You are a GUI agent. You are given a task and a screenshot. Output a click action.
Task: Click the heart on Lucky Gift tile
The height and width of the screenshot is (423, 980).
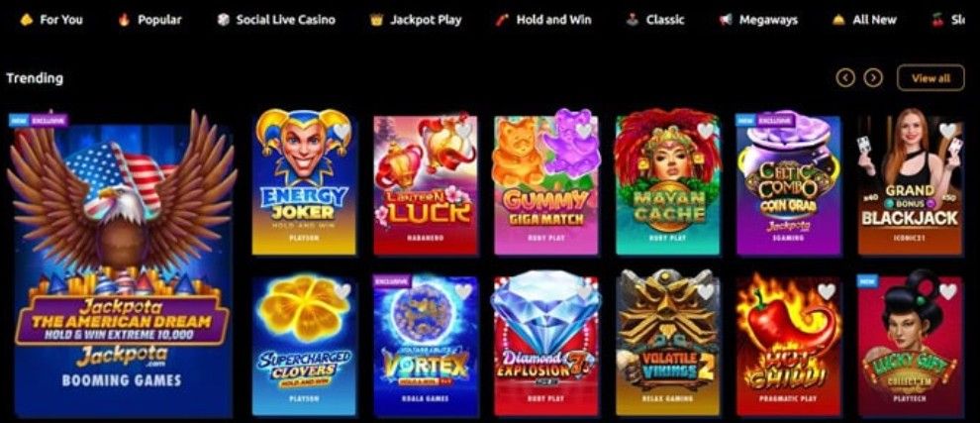coord(947,291)
